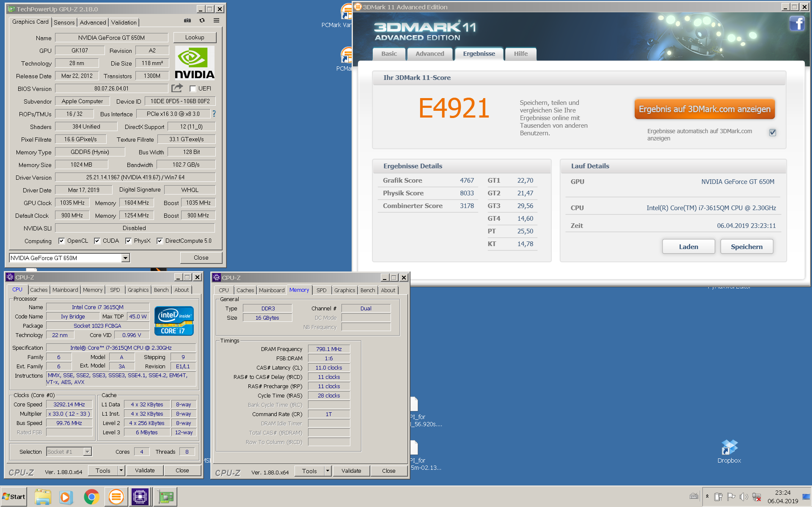Screen dimensions: 812x507
Task: Expand Tools dropdown arrow in right CPU-Z
Action: (328, 471)
